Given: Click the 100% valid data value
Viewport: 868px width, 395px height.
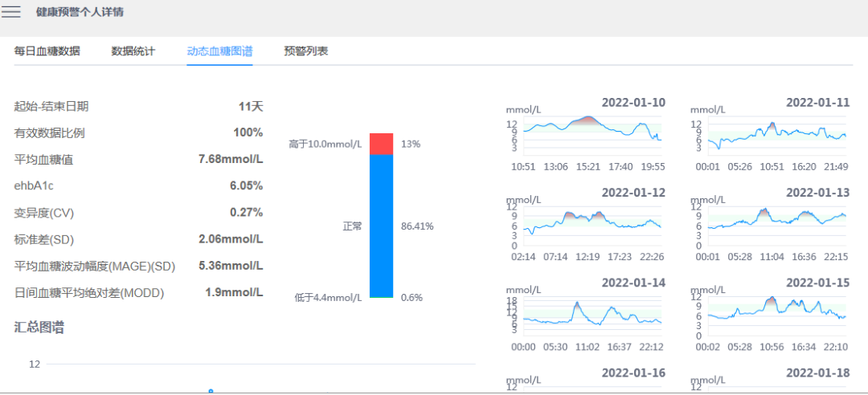Looking at the screenshot, I should point(248,132).
